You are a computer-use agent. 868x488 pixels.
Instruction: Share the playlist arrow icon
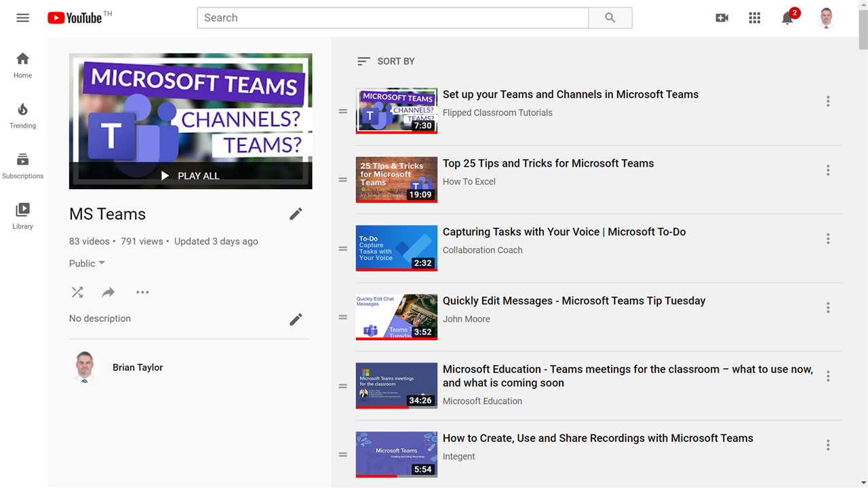click(x=108, y=292)
